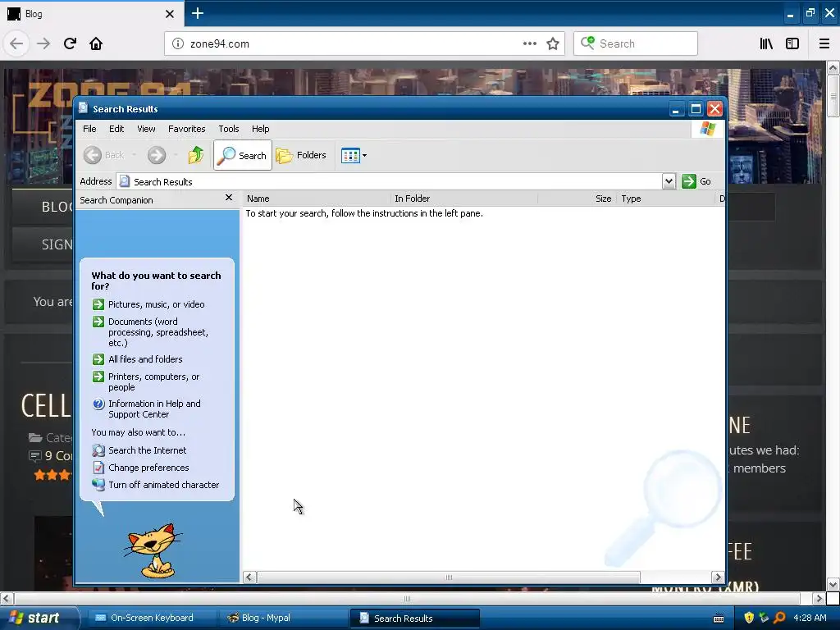Show site information for zone94.com
The width and height of the screenshot is (840, 630).
click(x=178, y=43)
